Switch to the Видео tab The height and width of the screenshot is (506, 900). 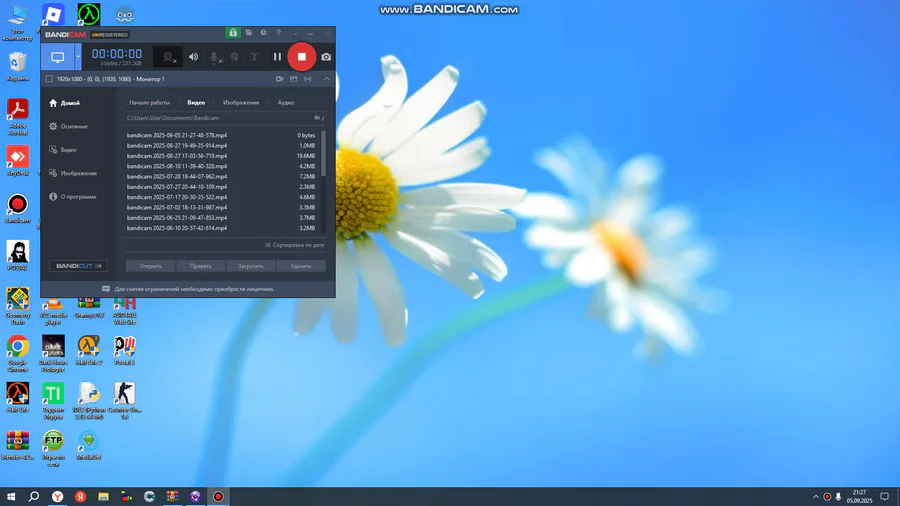click(196, 103)
